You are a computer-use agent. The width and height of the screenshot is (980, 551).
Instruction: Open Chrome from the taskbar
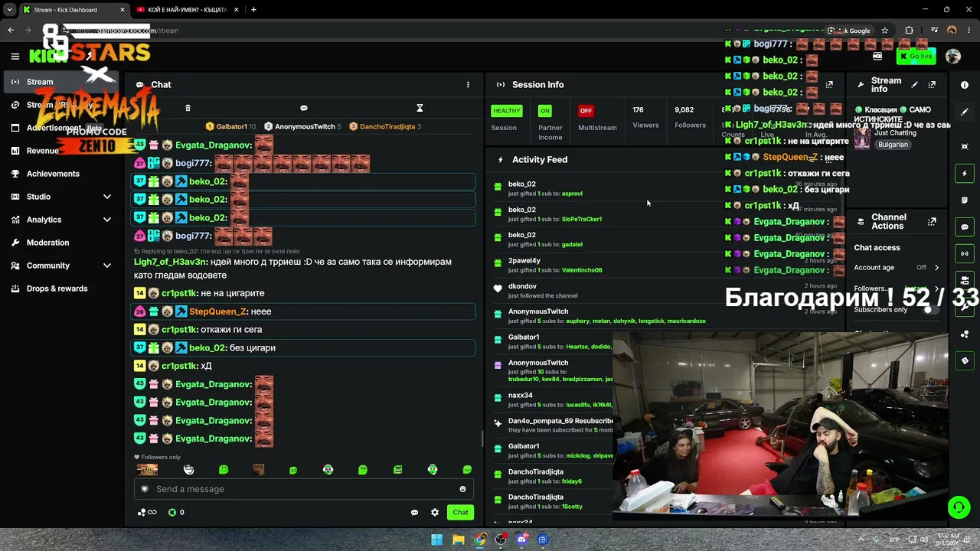pos(479,540)
